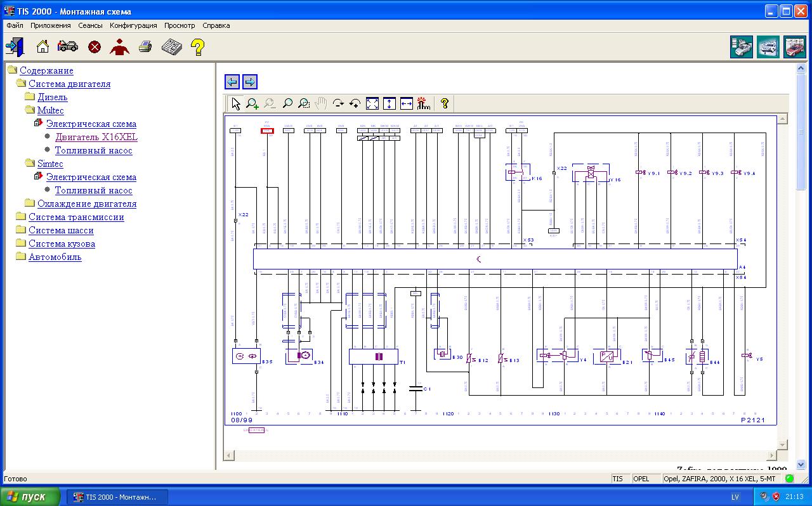Expand the Дизель folder
This screenshot has width=812, height=506.
tap(52, 97)
